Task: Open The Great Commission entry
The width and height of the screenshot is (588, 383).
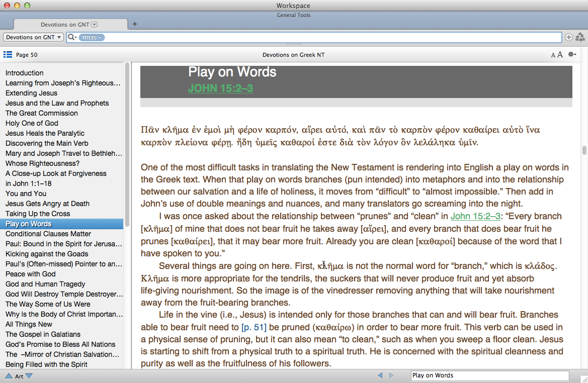Action: [x=42, y=113]
